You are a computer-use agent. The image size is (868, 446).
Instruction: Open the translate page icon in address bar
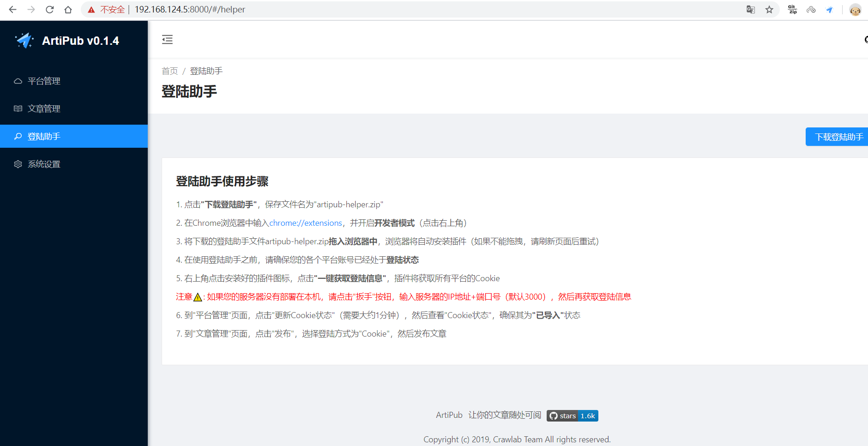point(751,10)
